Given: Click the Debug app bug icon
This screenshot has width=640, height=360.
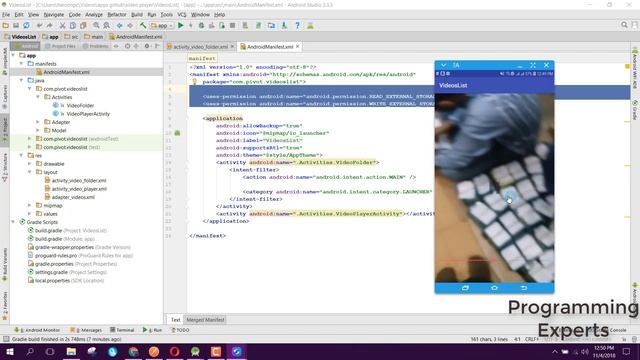Looking at the screenshot, I should pos(201,25).
